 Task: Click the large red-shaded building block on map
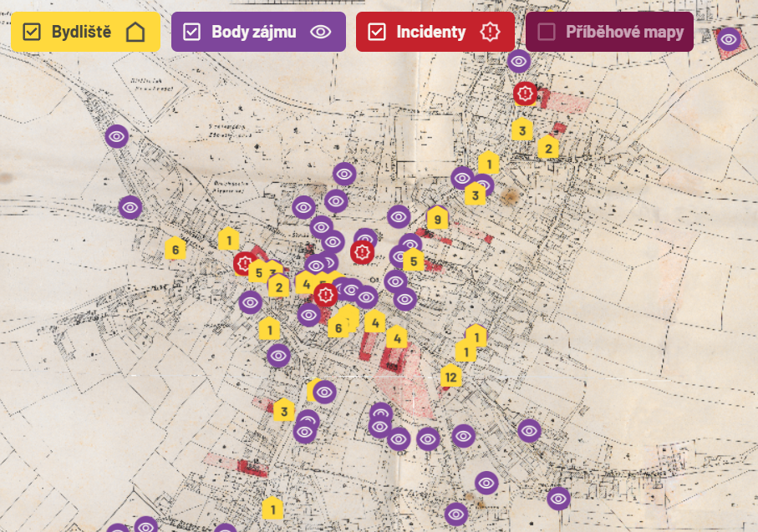393,359
